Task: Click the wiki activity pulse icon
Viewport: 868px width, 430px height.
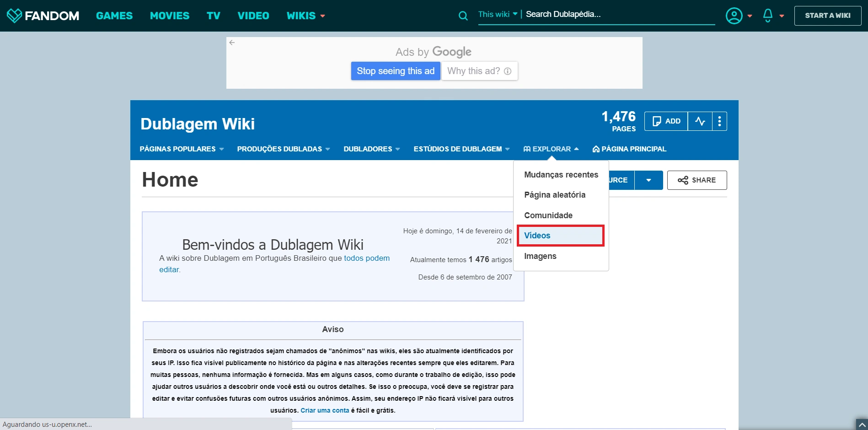Action: (x=700, y=121)
